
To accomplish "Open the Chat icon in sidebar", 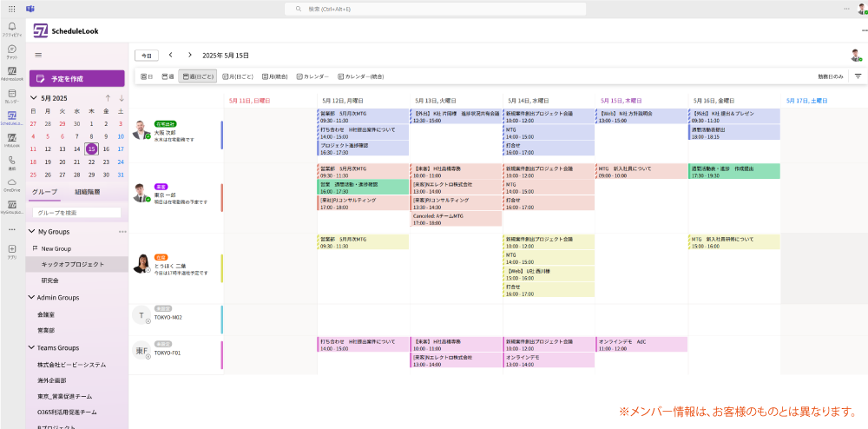I will point(12,51).
